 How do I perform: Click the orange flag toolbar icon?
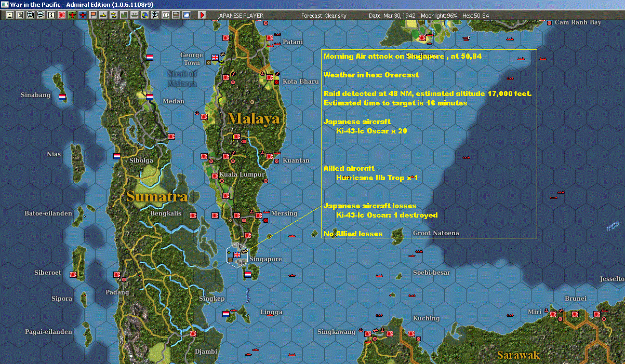click(93, 15)
